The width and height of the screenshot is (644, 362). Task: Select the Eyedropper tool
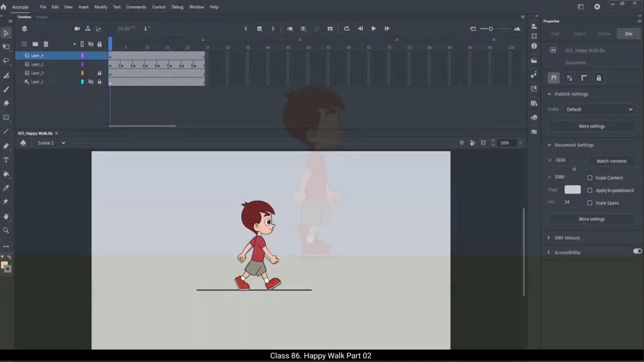click(x=6, y=188)
